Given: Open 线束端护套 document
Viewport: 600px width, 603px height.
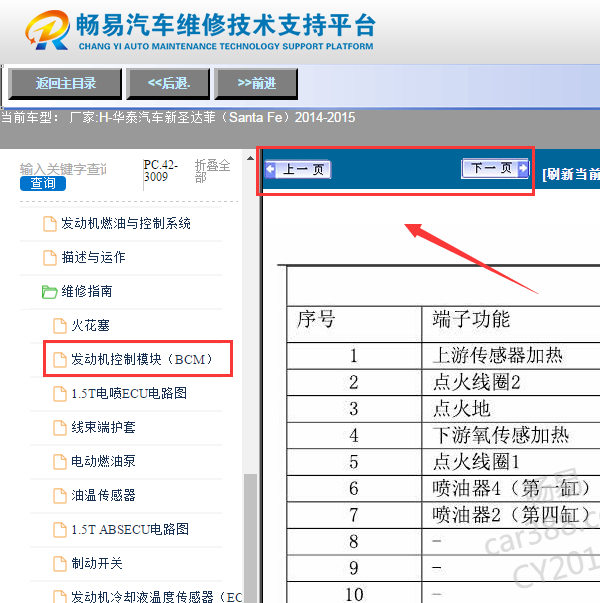Looking at the screenshot, I should tap(103, 427).
